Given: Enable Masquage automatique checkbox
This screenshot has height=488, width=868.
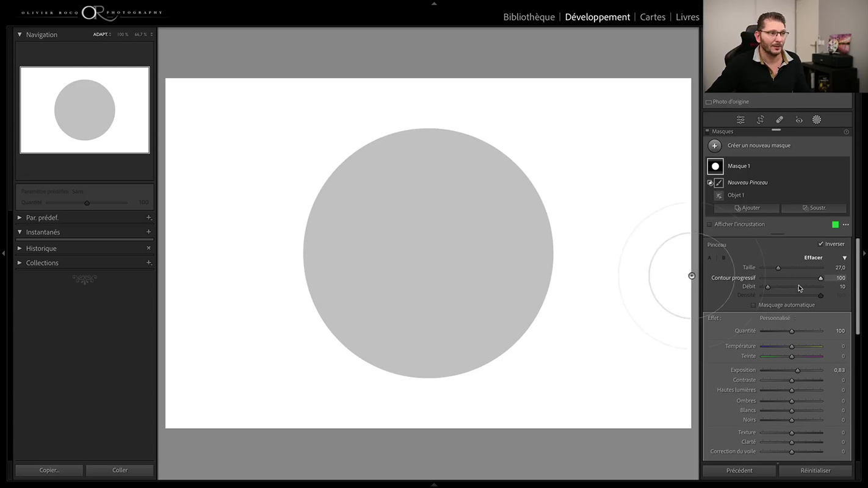Looking at the screenshot, I should [753, 305].
